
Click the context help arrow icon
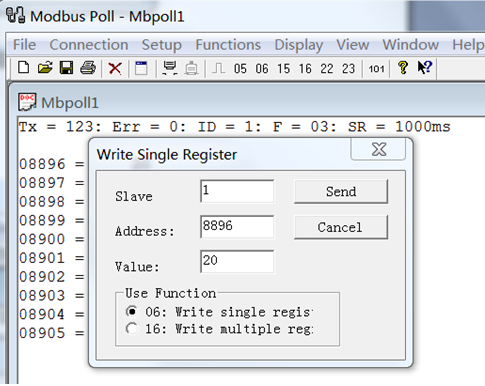click(425, 68)
